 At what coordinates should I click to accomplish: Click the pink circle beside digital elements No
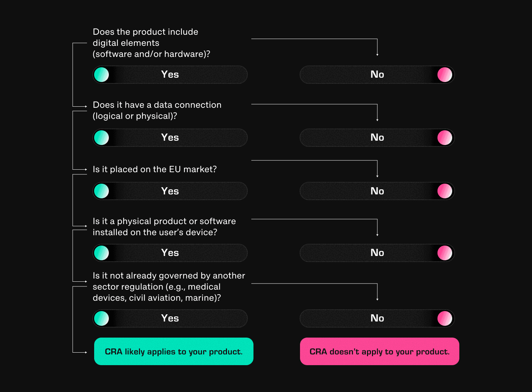pyautogui.click(x=445, y=75)
